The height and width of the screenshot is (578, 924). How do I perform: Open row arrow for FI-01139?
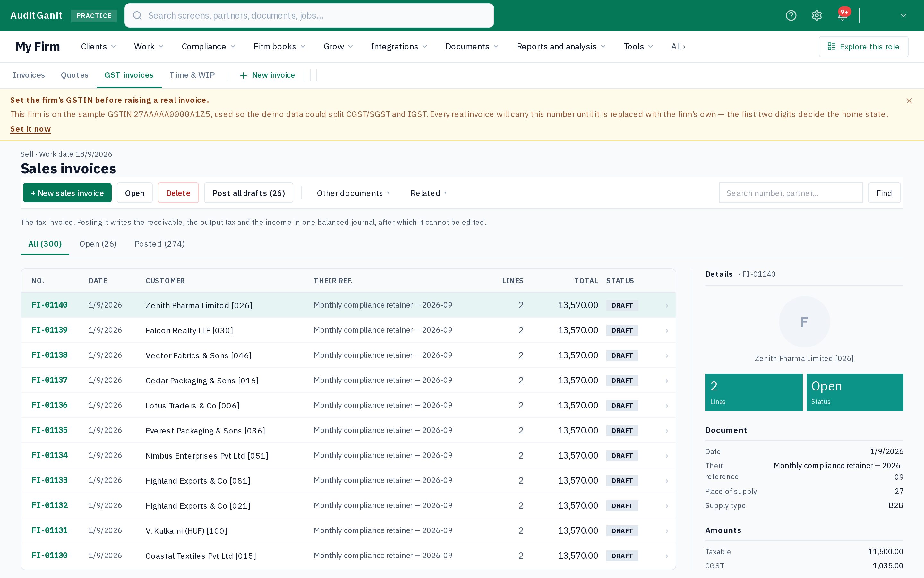coord(667,331)
